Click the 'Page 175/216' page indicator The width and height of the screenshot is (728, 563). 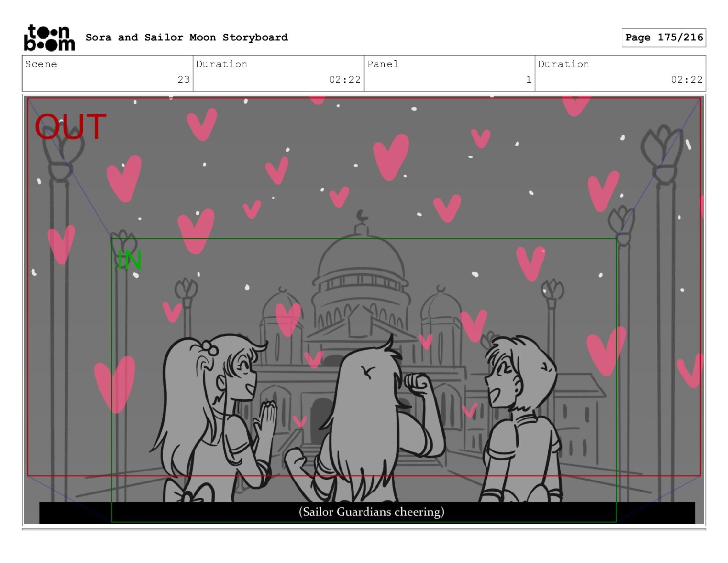(x=664, y=37)
